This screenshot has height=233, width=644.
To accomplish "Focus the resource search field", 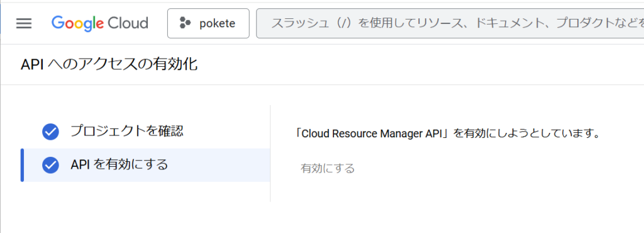I will pos(450,23).
